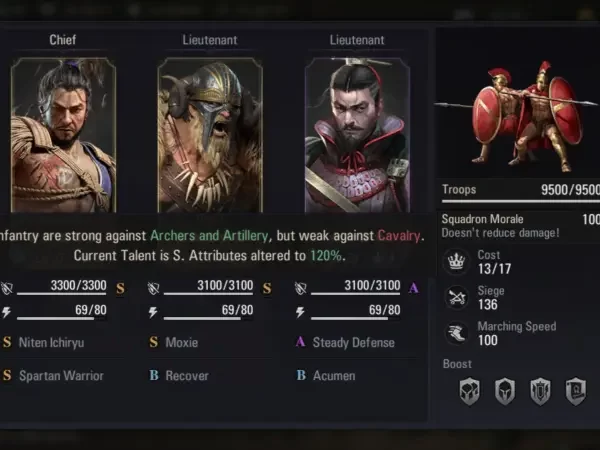
Task: Click the purple A talent grade icon
Action: click(x=413, y=288)
